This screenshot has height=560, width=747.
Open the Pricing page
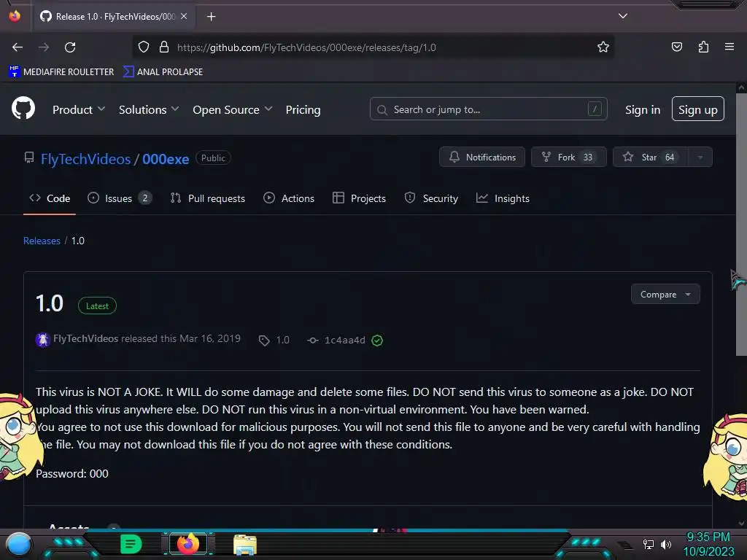click(303, 109)
